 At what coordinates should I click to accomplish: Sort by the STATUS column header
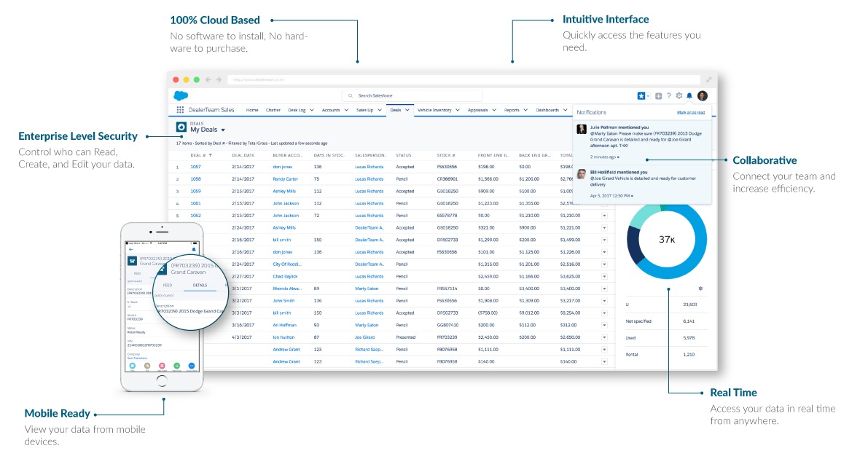coord(404,155)
